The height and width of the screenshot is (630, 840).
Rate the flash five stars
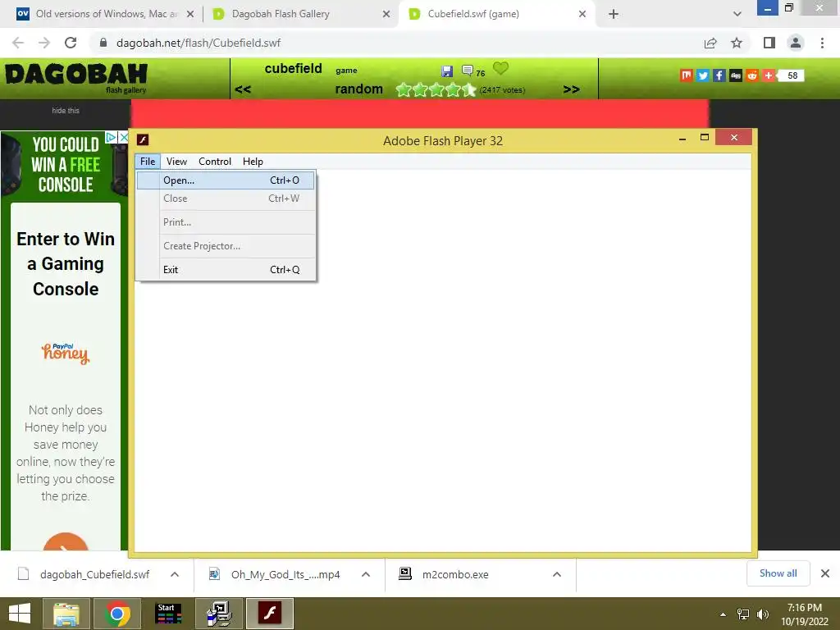click(468, 89)
